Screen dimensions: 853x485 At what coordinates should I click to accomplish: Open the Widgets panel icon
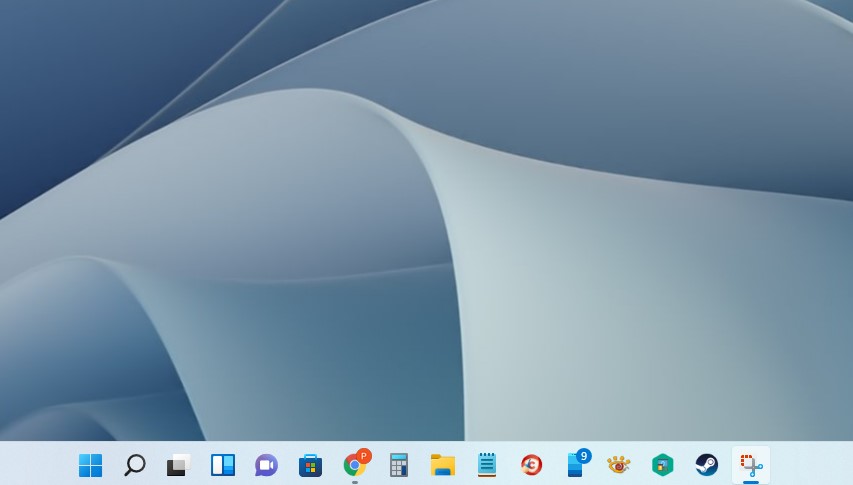pyautogui.click(x=222, y=465)
